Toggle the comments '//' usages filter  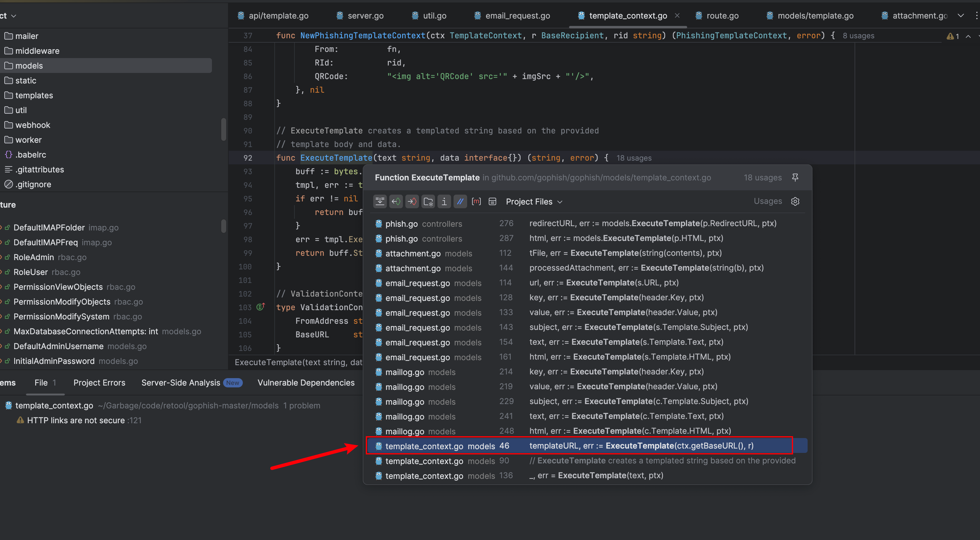tap(460, 201)
